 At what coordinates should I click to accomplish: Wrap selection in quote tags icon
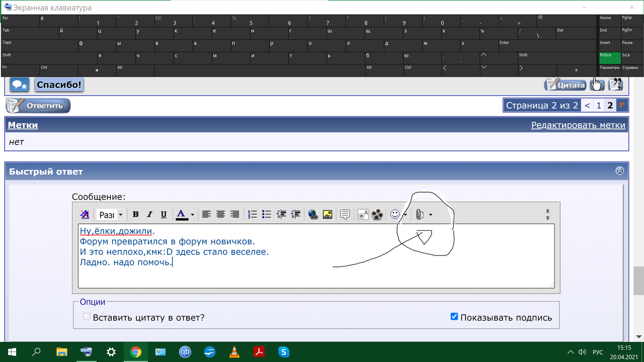[x=345, y=215]
